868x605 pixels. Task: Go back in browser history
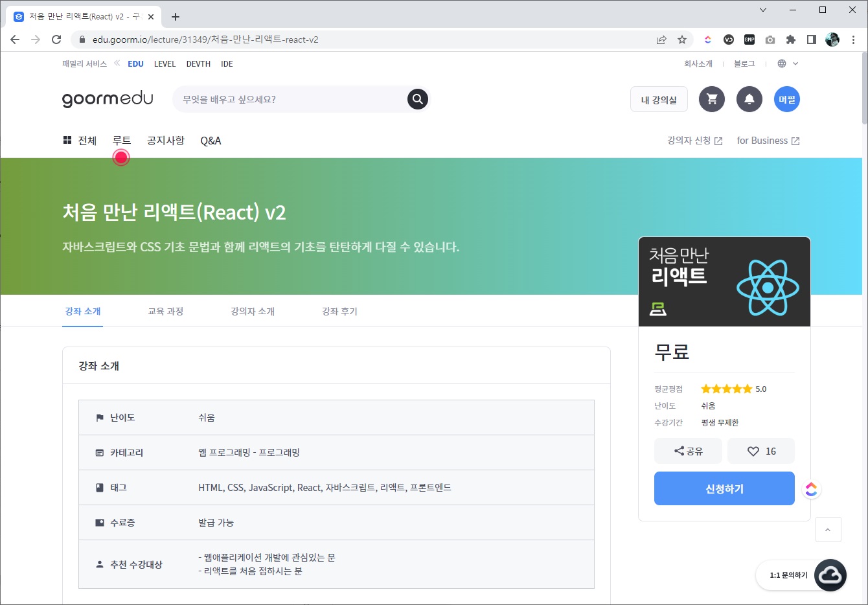15,40
